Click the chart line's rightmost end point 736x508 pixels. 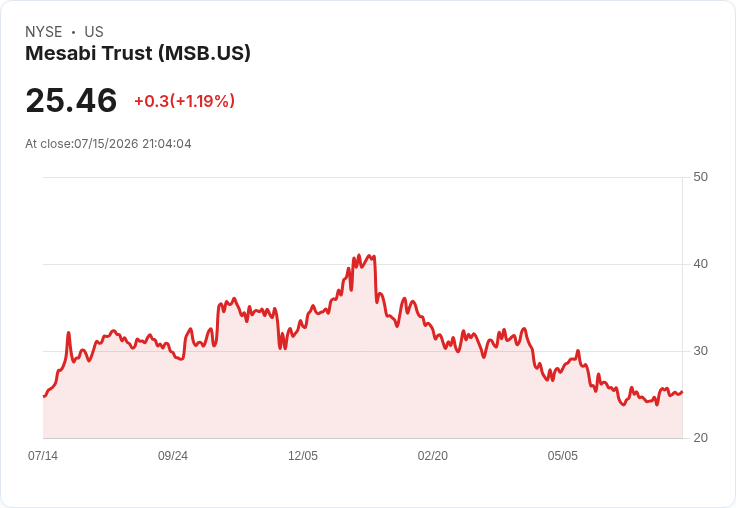682,392
